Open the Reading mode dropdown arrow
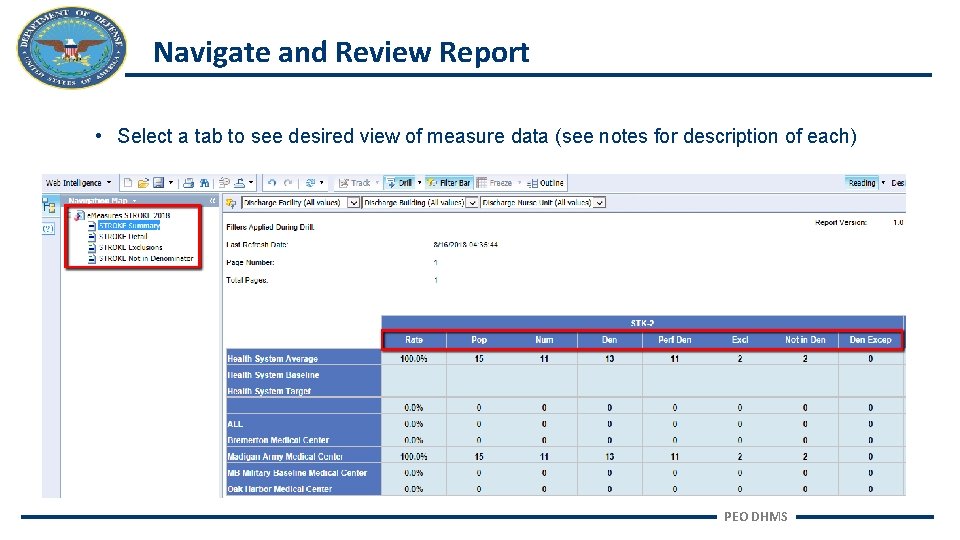The width and height of the screenshot is (960, 540). (883, 182)
